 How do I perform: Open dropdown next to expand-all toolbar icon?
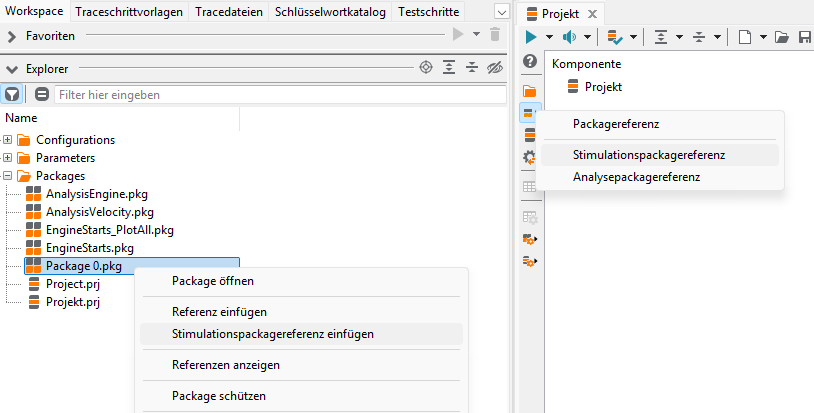tap(679, 37)
